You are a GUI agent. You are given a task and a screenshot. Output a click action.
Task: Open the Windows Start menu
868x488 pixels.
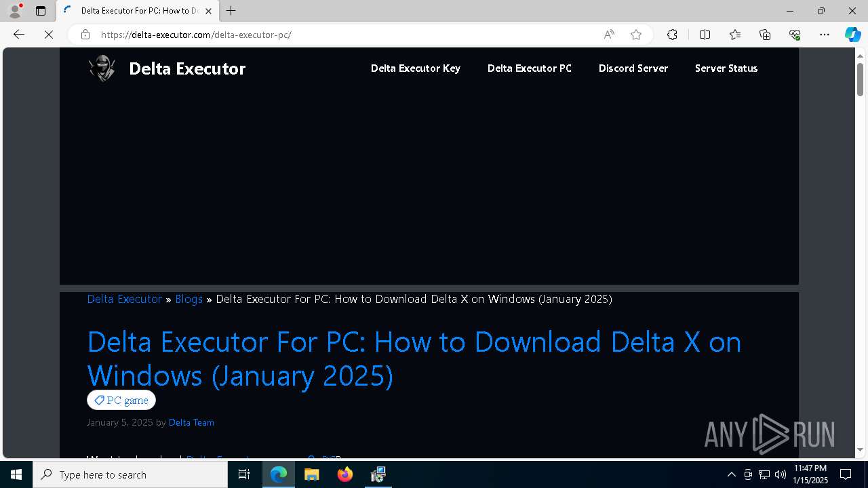tap(16, 474)
